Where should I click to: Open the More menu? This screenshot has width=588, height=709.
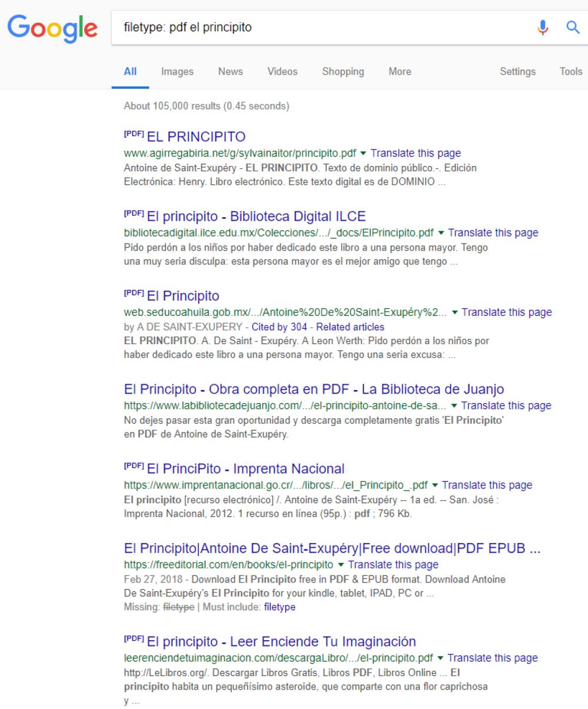click(399, 71)
